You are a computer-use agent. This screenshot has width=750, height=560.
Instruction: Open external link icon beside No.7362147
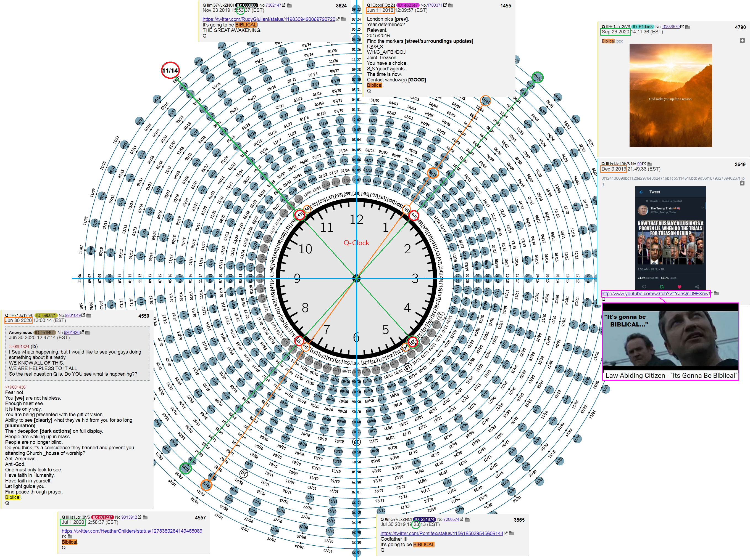284,5
